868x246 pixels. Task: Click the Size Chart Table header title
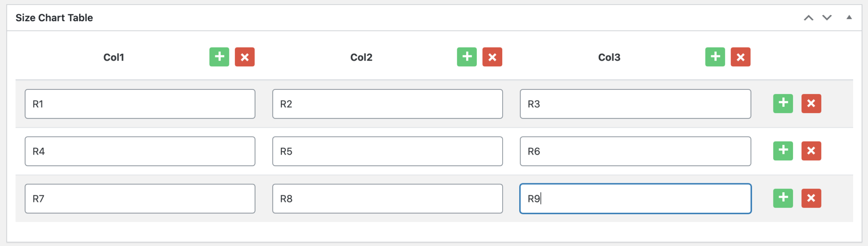point(54,18)
